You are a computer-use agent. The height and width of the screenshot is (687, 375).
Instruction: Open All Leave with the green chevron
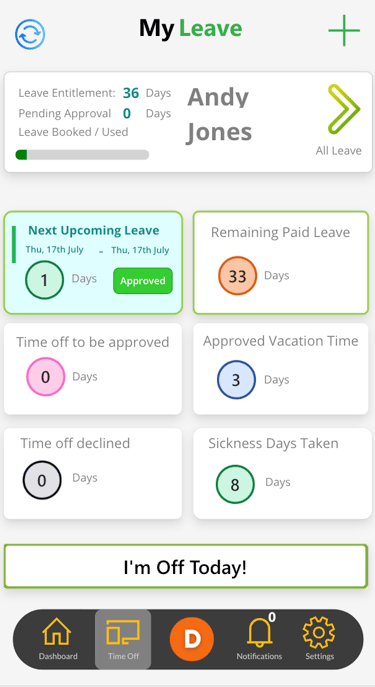[343, 109]
